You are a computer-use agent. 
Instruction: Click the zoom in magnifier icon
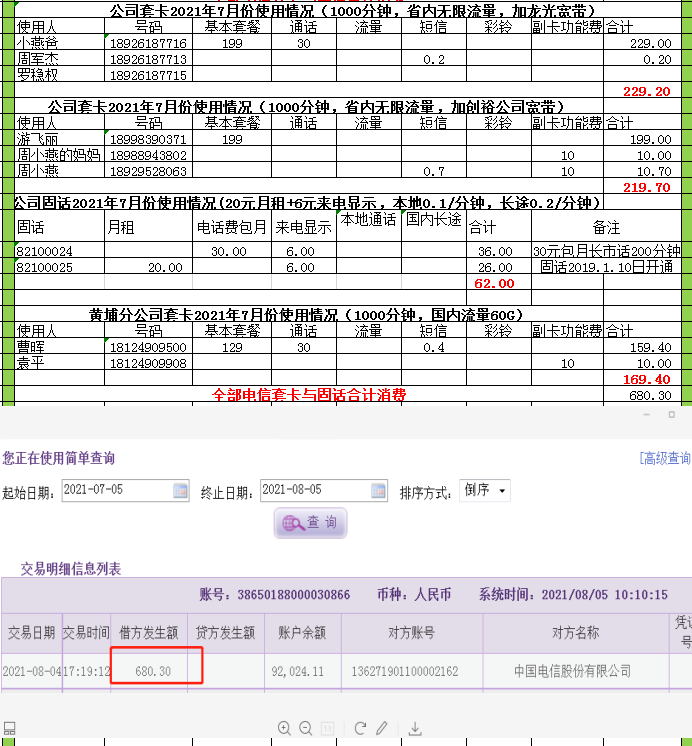pyautogui.click(x=285, y=729)
